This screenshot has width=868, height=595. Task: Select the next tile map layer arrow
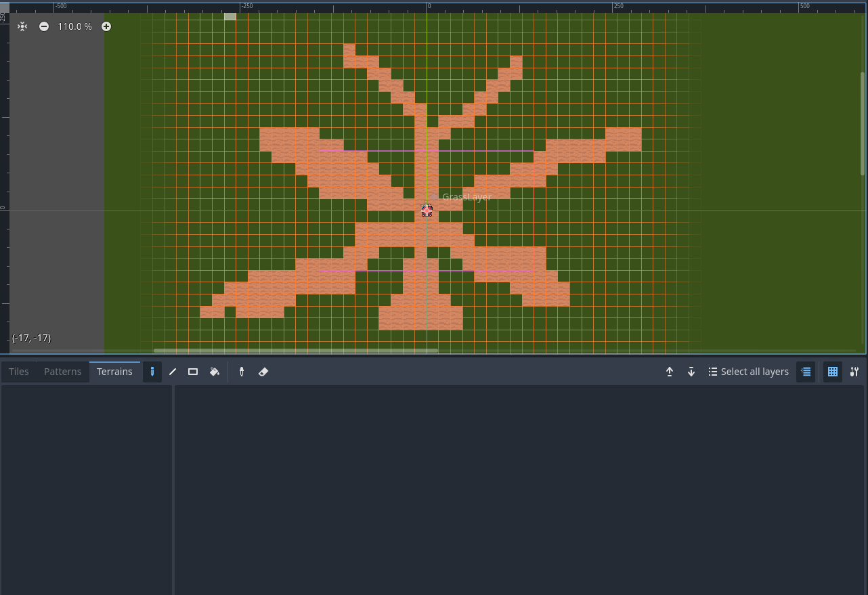coord(691,372)
